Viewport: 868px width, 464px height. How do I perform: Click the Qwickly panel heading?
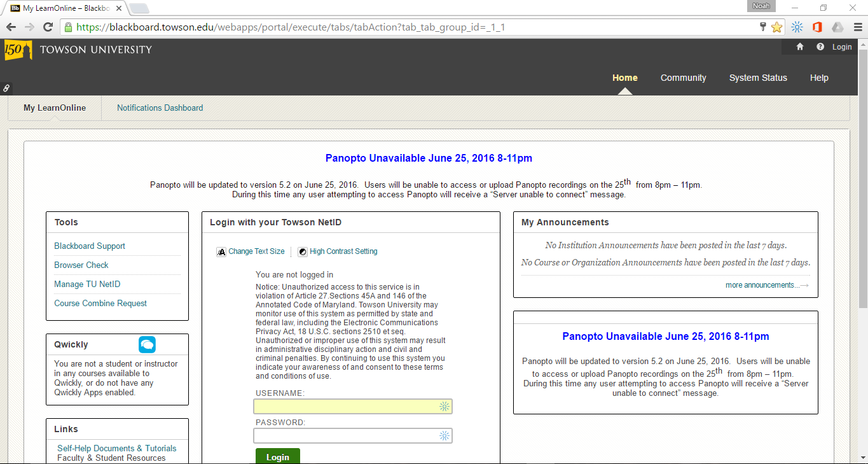click(x=71, y=344)
